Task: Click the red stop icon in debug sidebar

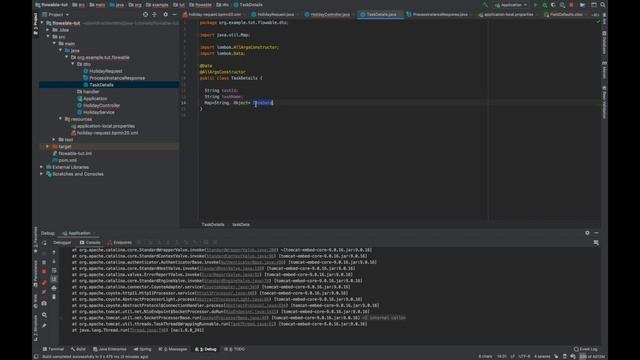Action: click(x=44, y=271)
